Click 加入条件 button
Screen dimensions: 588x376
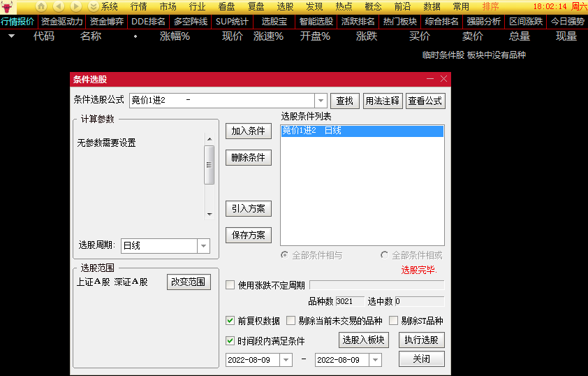[248, 131]
